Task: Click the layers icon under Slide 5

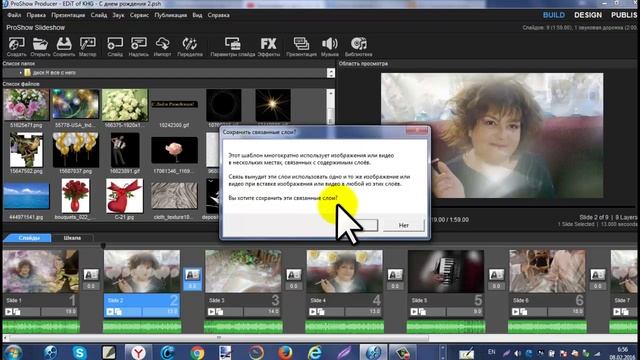Action: tap(422, 312)
